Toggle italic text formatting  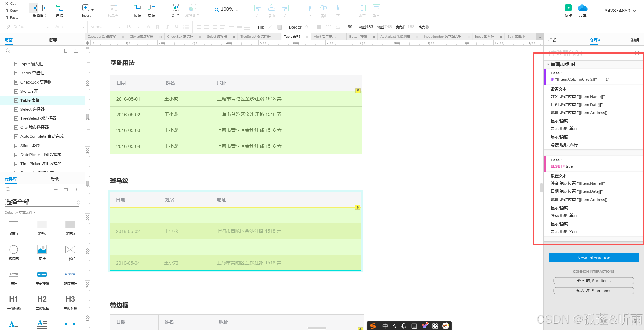pyautogui.click(x=167, y=27)
